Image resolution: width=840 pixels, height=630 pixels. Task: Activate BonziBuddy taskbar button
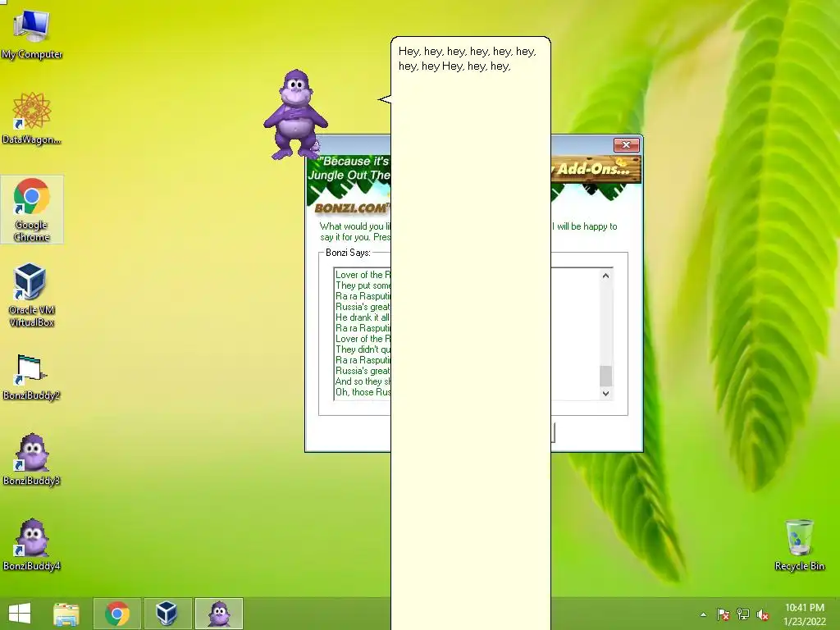coord(218,614)
